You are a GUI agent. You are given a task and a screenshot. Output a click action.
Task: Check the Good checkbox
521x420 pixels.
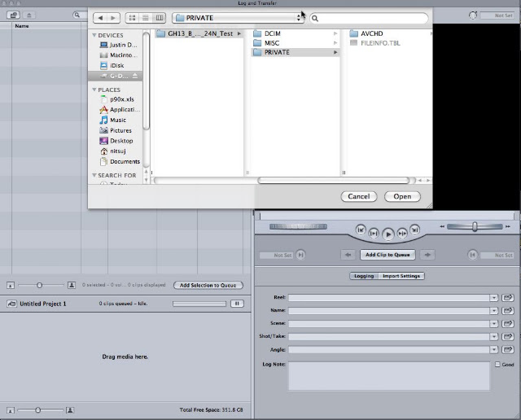[x=497, y=364]
